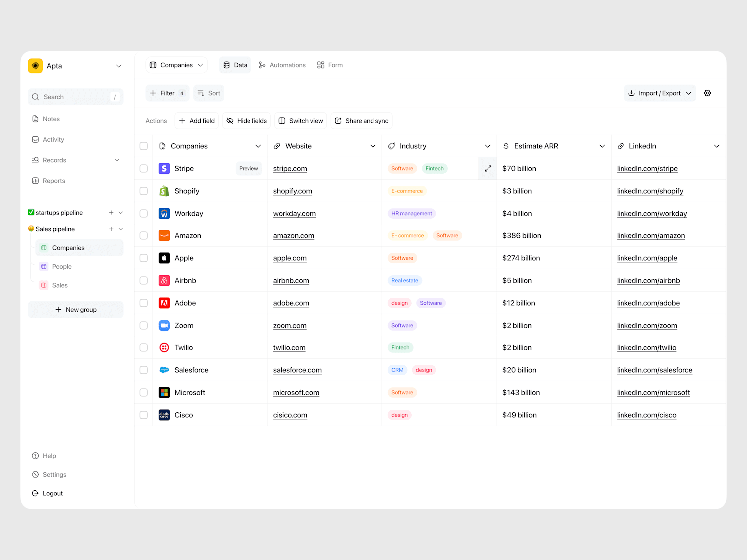Screen dimensions: 747x560
Task: Click the Reports icon in sidebar
Action: point(35,181)
